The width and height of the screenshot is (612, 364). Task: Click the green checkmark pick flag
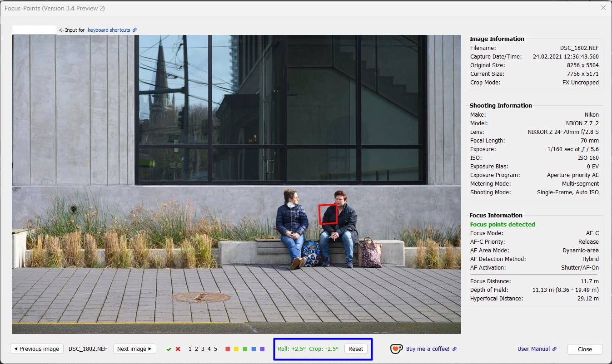click(169, 349)
